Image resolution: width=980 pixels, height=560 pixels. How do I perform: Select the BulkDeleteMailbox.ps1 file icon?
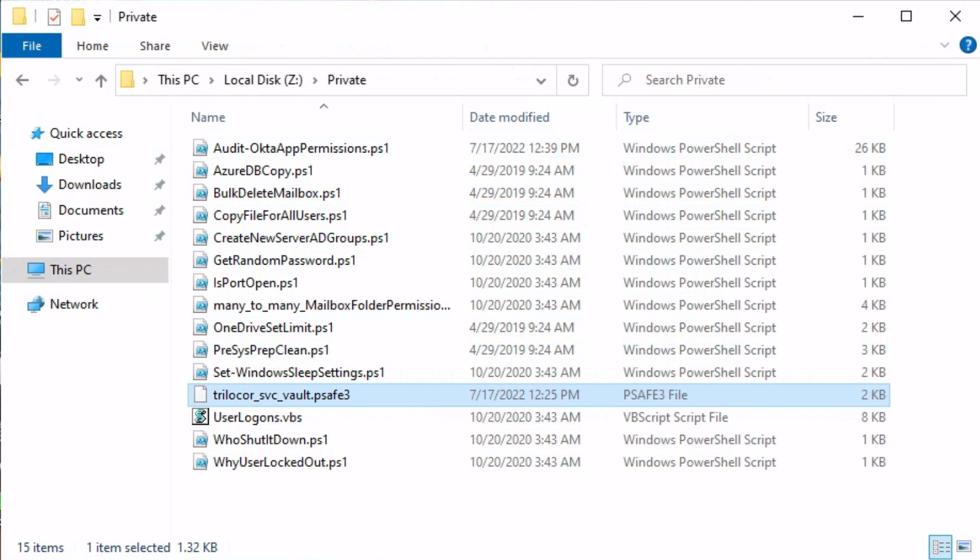coord(201,193)
